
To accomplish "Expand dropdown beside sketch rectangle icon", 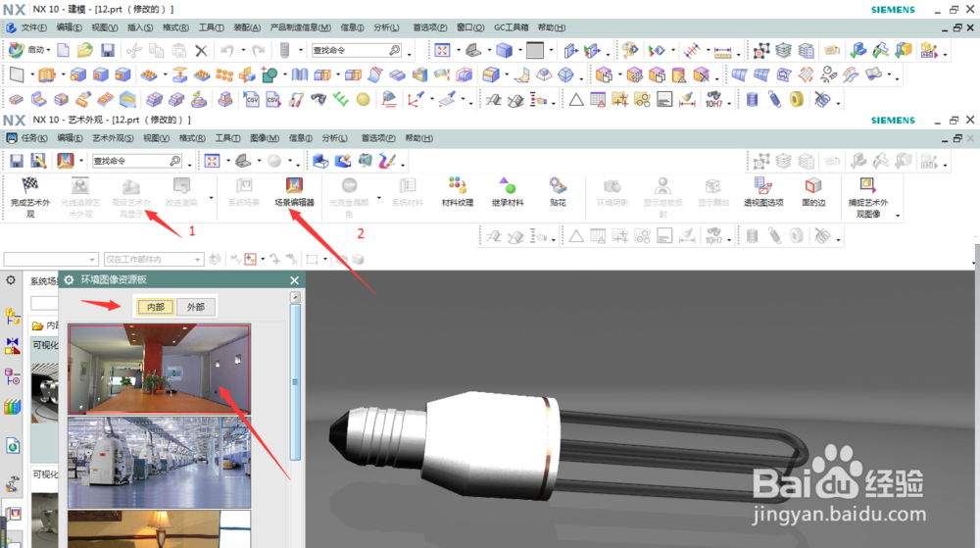I will click(x=32, y=75).
